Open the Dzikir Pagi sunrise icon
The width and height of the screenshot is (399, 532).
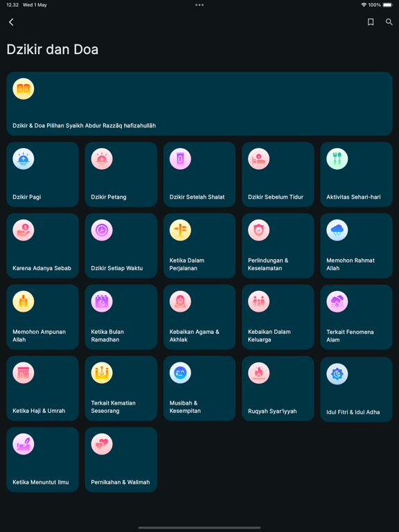(x=24, y=159)
